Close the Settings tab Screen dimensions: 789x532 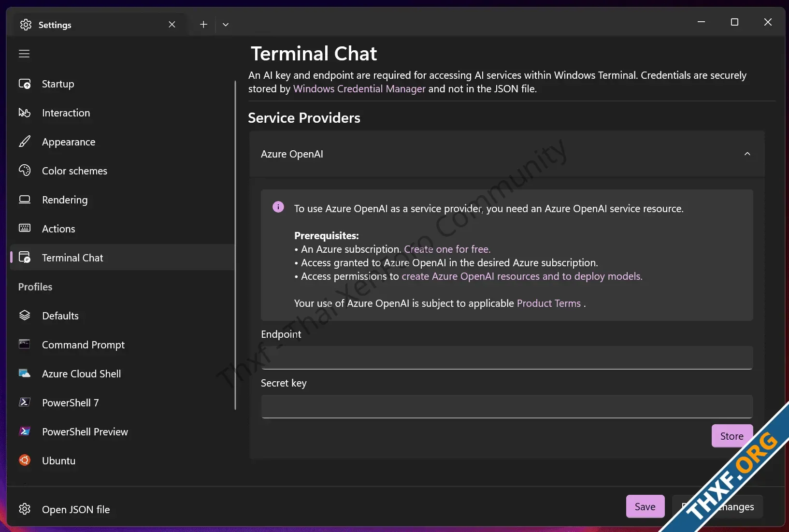[x=172, y=24]
